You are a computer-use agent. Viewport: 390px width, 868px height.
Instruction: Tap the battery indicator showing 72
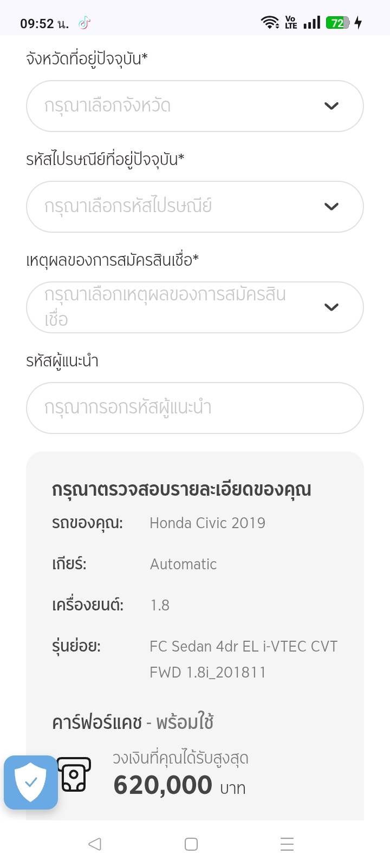tap(337, 23)
